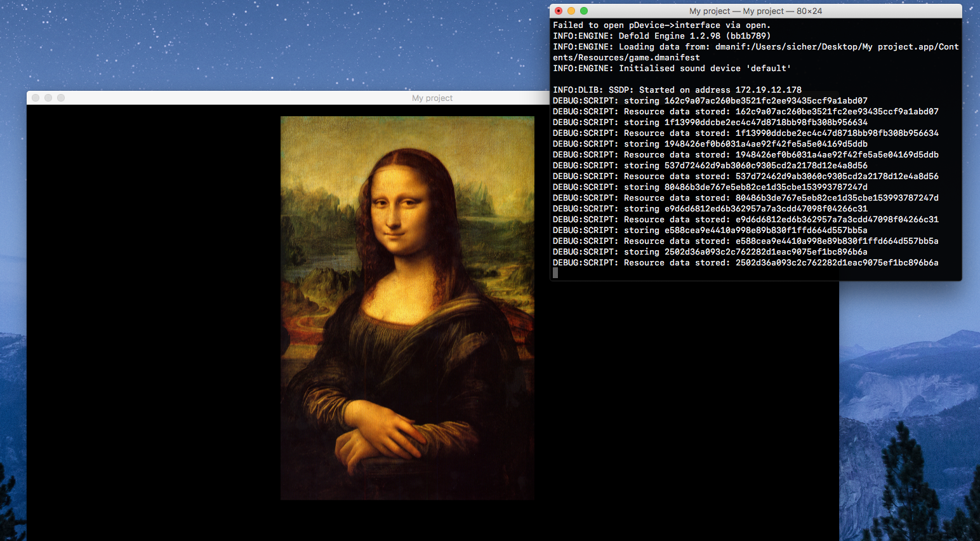The height and width of the screenshot is (541, 980).
Task: Click the green zoom button on the My project window
Action: 61,97
